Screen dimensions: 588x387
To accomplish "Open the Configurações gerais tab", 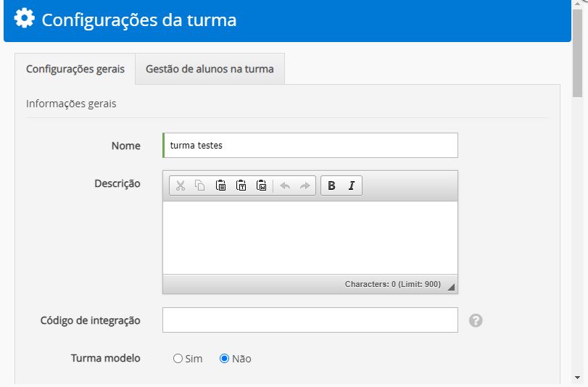I will click(x=75, y=70).
